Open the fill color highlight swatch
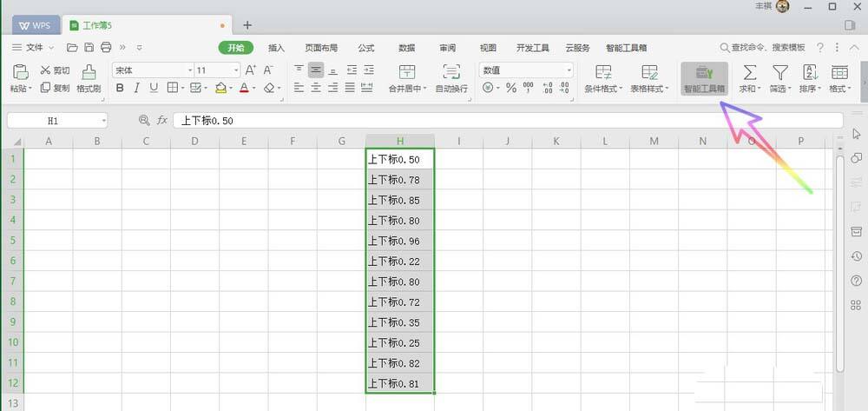 pos(220,88)
